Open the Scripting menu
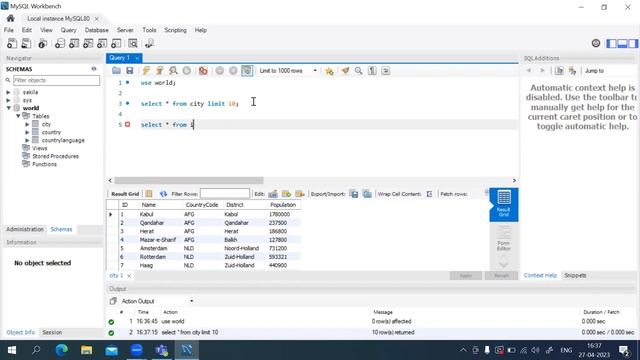Screen dimensions: 640x360 pos(175,30)
